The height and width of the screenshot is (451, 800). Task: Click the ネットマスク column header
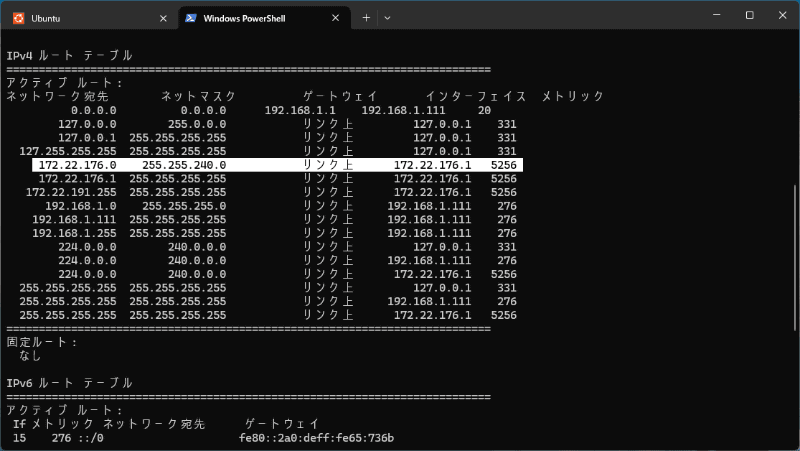198,96
